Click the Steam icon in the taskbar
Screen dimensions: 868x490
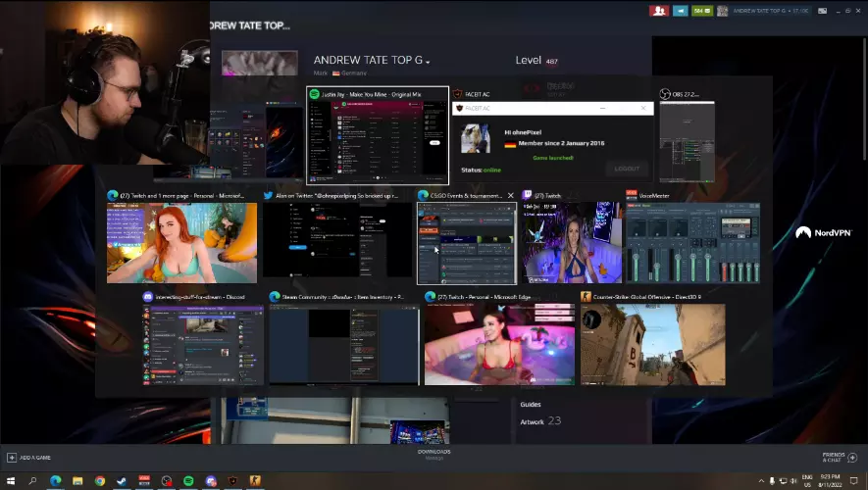122,481
